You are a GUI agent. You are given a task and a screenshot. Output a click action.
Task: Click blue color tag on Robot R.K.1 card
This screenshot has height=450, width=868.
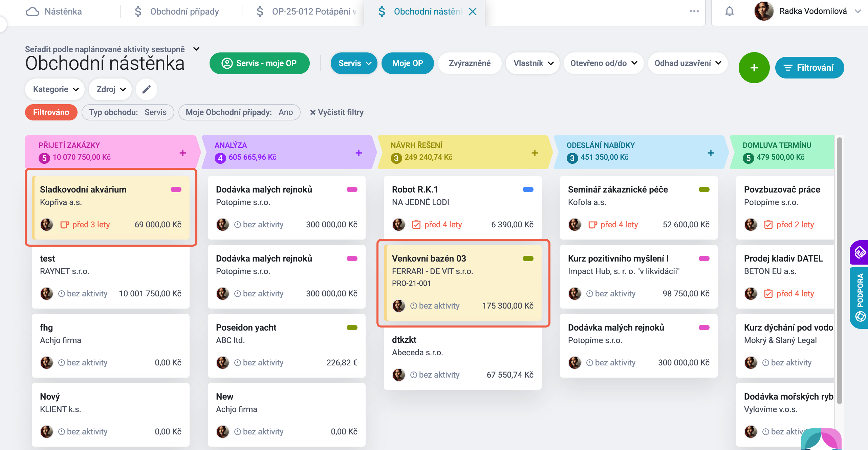[x=528, y=189]
